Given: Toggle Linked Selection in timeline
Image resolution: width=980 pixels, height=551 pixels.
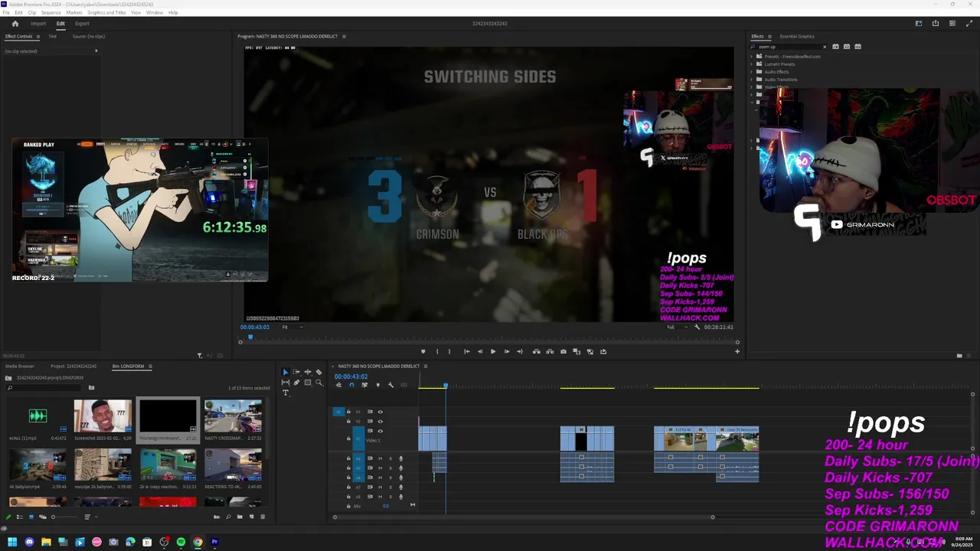Looking at the screenshot, I should pos(364,385).
